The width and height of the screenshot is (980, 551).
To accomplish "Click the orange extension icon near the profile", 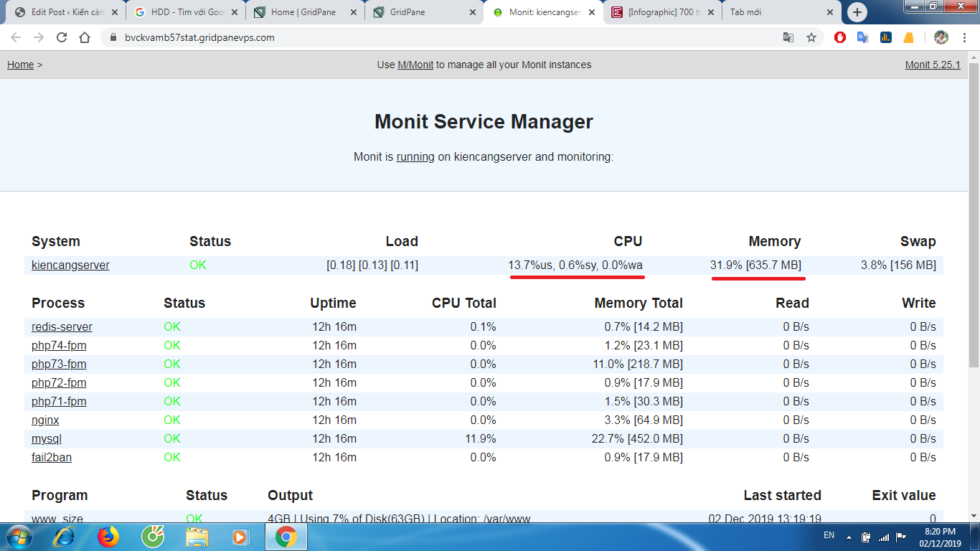I will point(909,37).
